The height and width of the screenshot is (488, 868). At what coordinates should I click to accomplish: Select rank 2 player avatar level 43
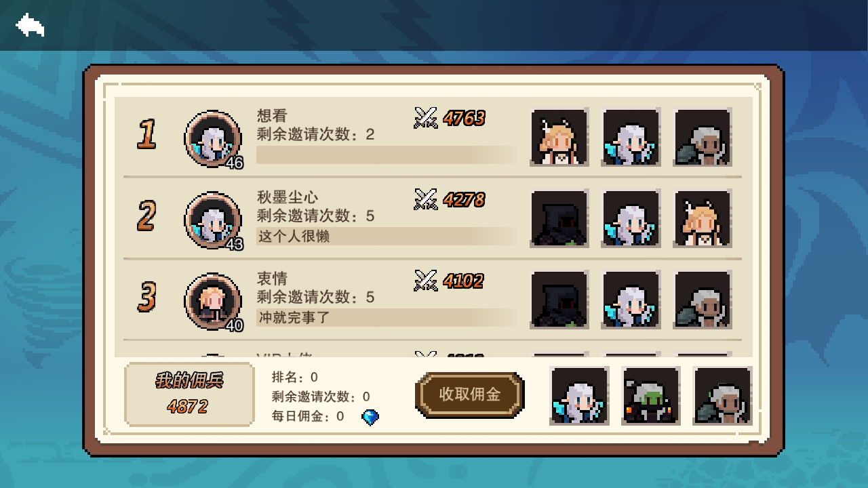point(213,220)
